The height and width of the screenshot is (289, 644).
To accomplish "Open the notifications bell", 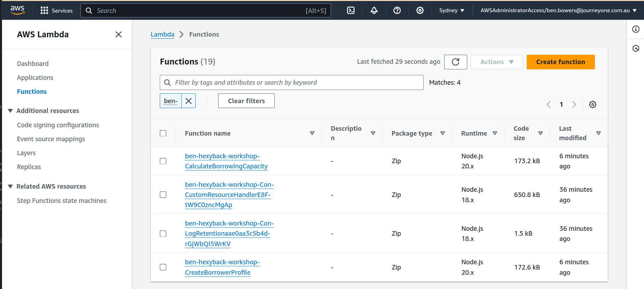I will (x=374, y=10).
